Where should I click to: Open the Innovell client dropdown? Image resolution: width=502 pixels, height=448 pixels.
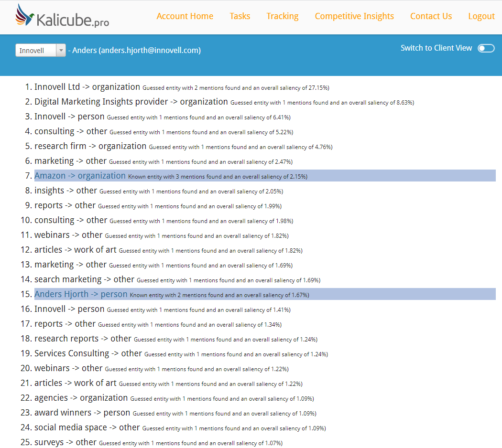point(41,50)
